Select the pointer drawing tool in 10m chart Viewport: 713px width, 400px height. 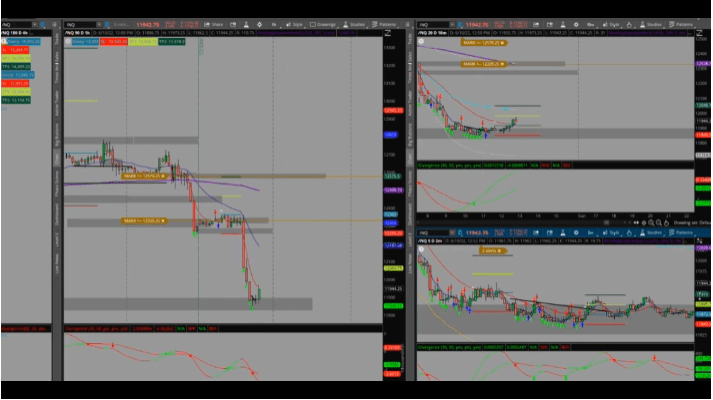coord(629,25)
